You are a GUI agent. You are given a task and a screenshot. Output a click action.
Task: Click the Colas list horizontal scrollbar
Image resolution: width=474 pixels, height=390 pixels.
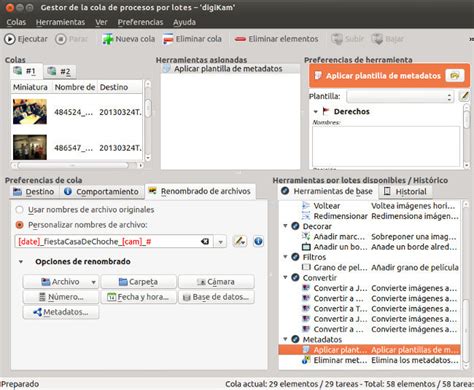(74, 165)
